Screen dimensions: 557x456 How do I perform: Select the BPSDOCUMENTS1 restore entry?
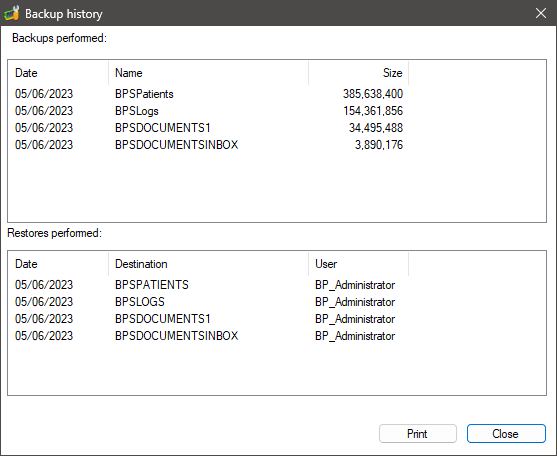click(209, 319)
